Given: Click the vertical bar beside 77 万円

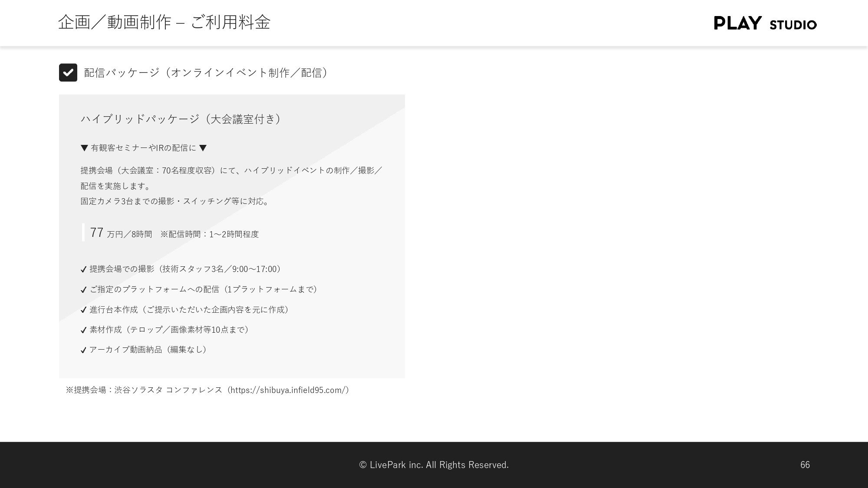Looking at the screenshot, I should 83,233.
